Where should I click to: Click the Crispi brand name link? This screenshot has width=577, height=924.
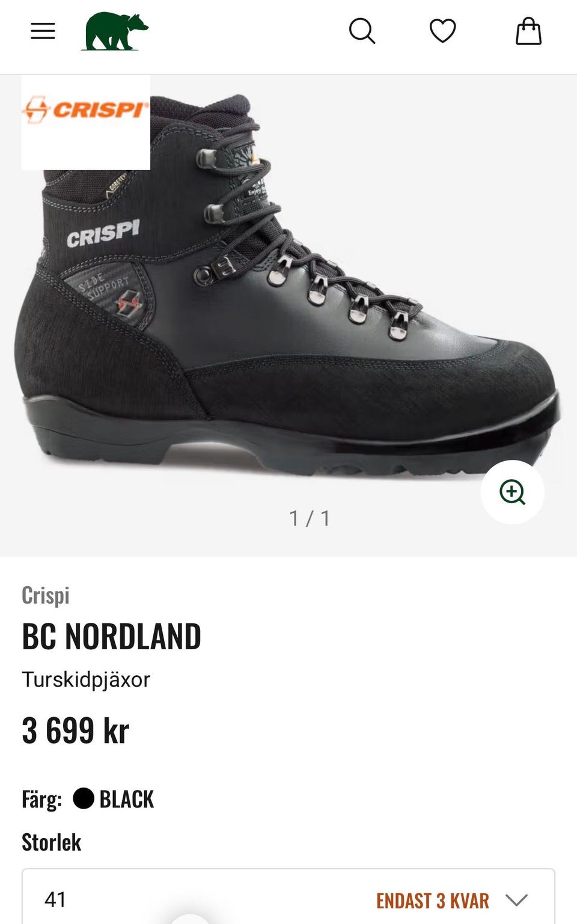(46, 595)
